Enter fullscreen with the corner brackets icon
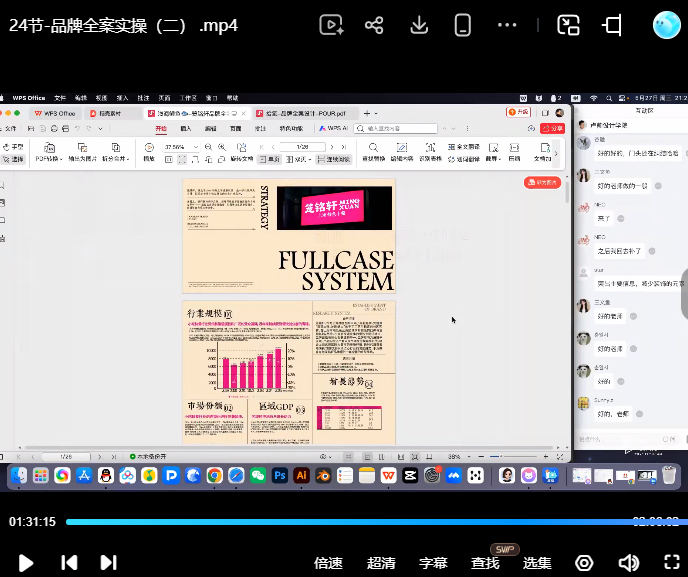This screenshot has height=577, width=688. click(672, 563)
